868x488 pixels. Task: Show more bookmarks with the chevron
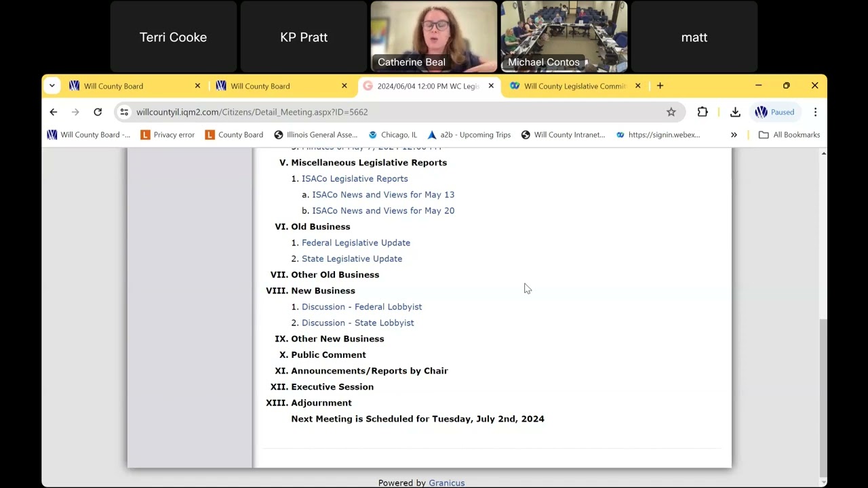pos(734,135)
